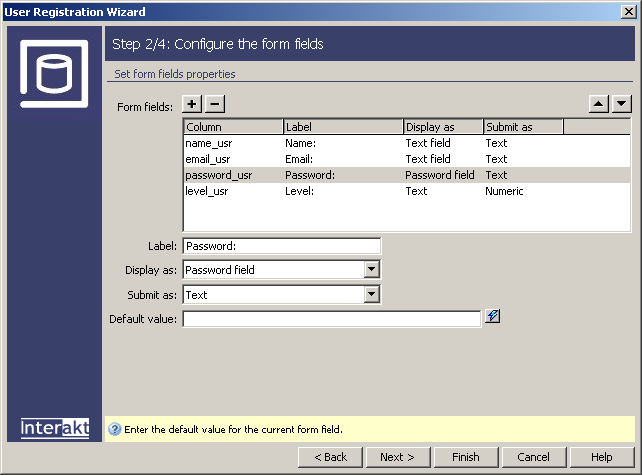This screenshot has height=475, width=642.
Task: Expand the Display as dropdown
Action: point(371,270)
